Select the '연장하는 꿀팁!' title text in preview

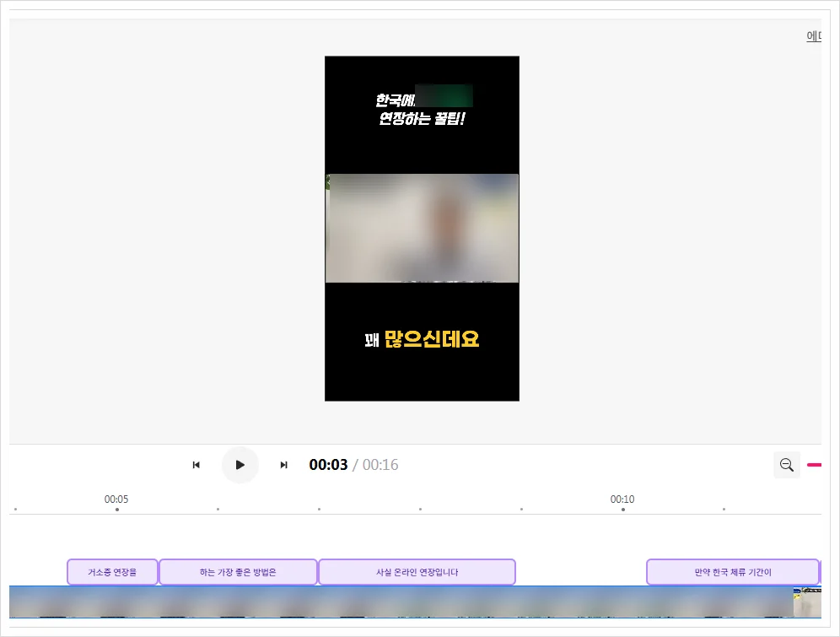pyautogui.click(x=422, y=119)
